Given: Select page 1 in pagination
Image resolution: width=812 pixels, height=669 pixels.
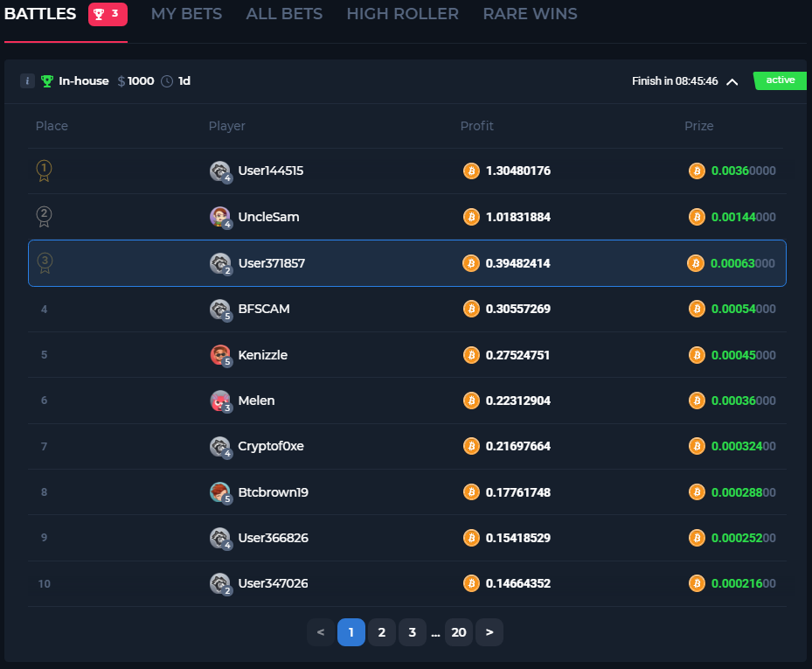Looking at the screenshot, I should pos(351,632).
